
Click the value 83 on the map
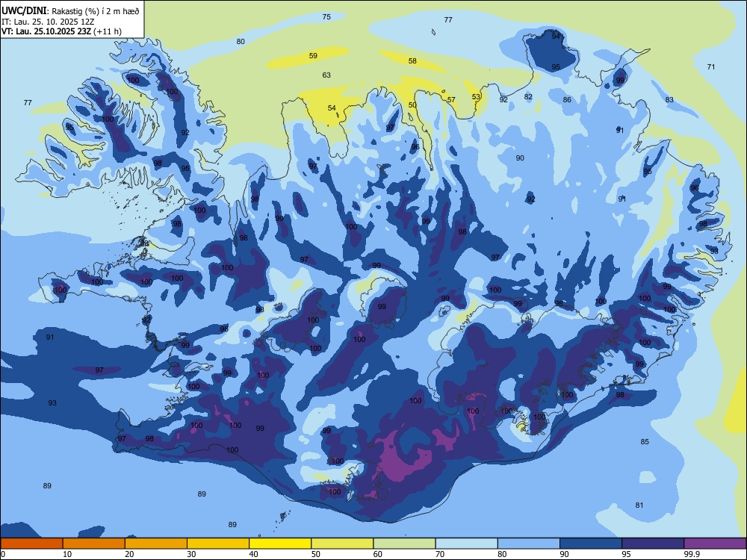[669, 100]
